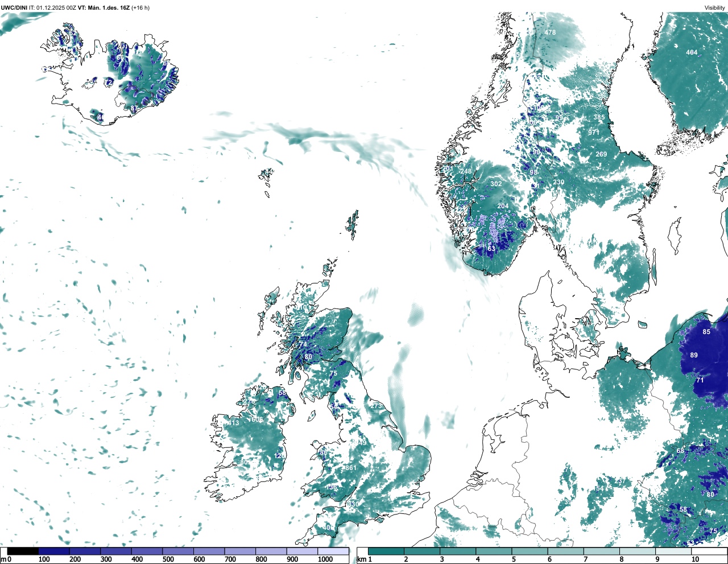Select the blue swatch between 500 and 600
The height and width of the screenshot is (564, 728).
178,551
